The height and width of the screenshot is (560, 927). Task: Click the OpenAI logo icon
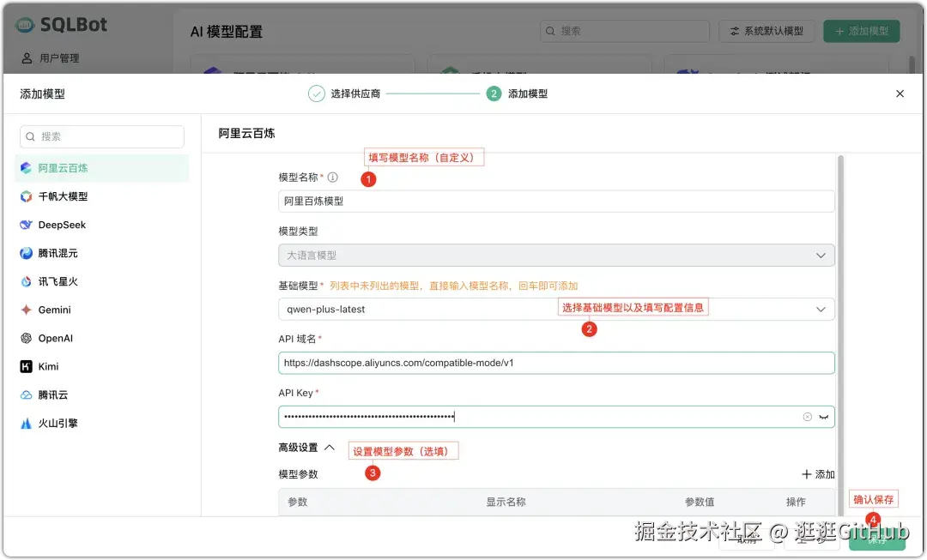click(x=26, y=338)
